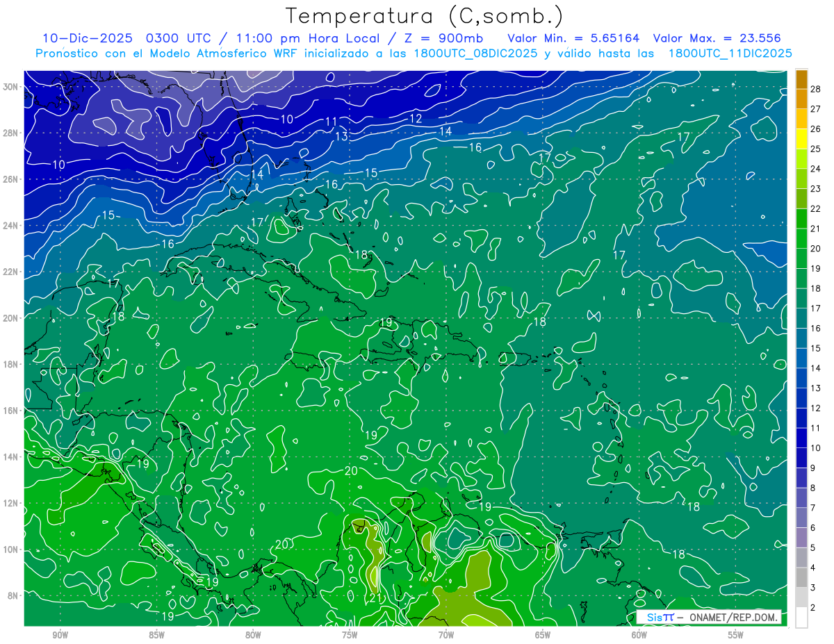Click the color scale label 22

pos(815,208)
